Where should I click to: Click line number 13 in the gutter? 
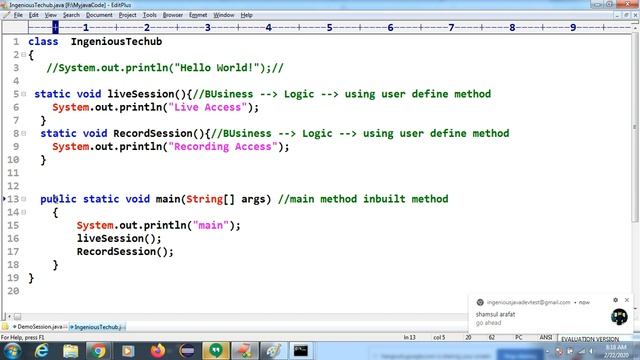tap(13, 199)
